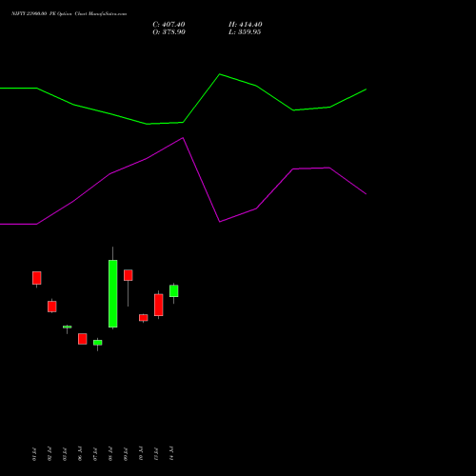Select the small red candle for 10 Jul

(144, 318)
